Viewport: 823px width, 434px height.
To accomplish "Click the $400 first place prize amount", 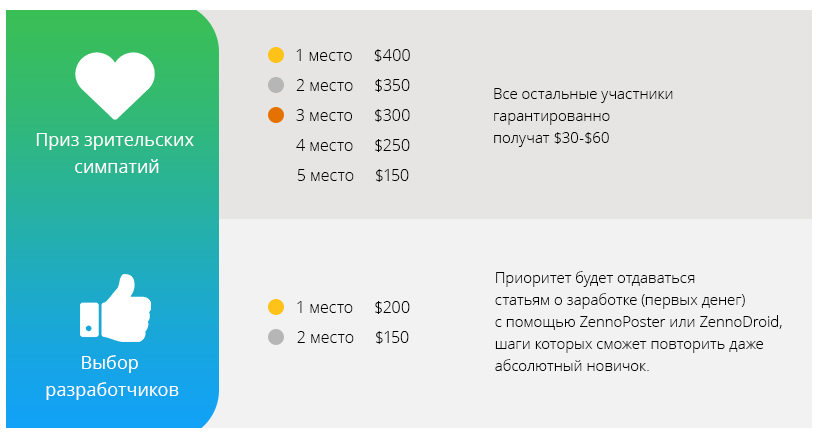I will pyautogui.click(x=392, y=56).
